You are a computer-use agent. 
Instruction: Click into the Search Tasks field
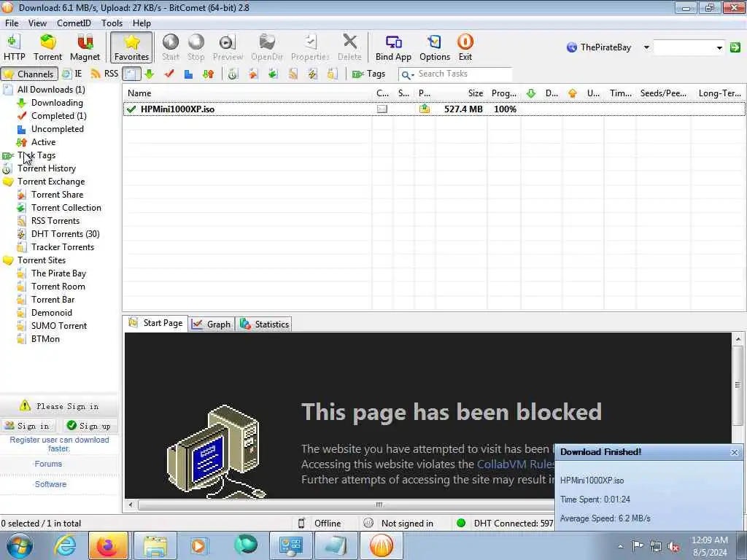pos(463,74)
